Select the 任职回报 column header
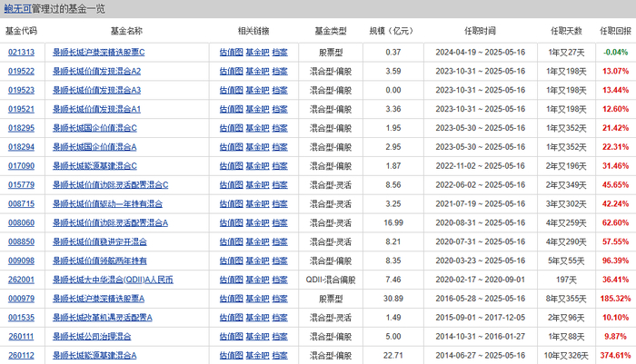636x364 pixels. coord(615,31)
